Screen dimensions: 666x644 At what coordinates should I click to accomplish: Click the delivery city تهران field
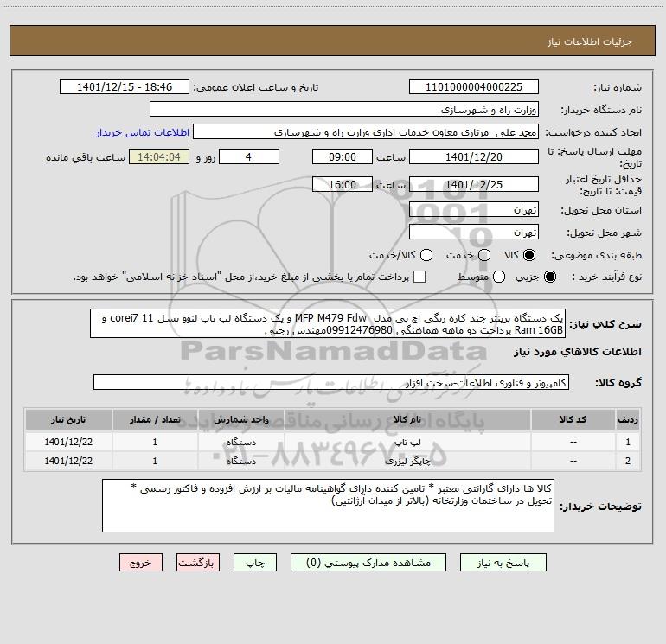point(474,232)
